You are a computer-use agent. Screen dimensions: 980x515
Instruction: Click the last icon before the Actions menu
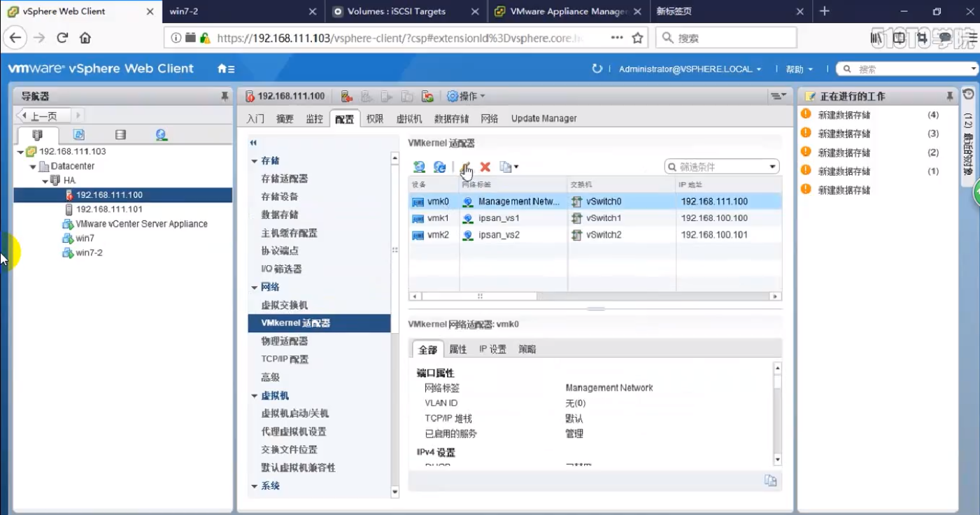[x=427, y=96]
